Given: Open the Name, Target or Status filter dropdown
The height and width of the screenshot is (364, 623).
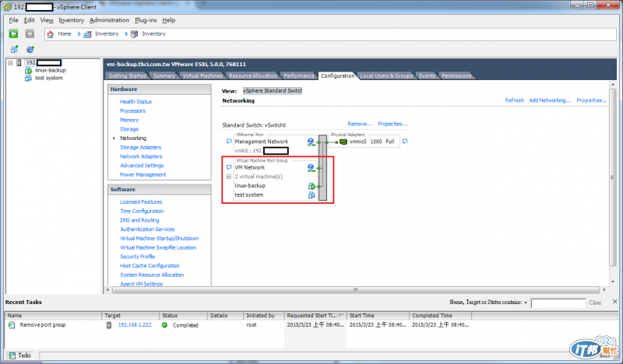Looking at the screenshot, I should coord(526,303).
